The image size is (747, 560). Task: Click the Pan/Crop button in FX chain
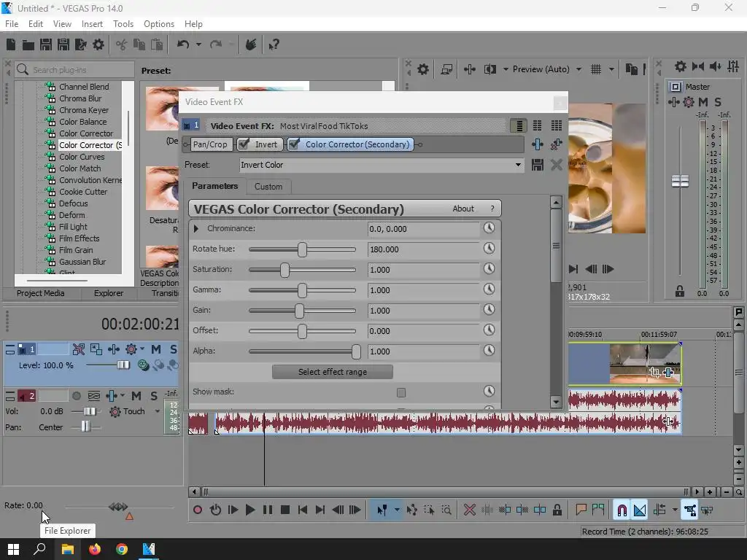(210, 144)
